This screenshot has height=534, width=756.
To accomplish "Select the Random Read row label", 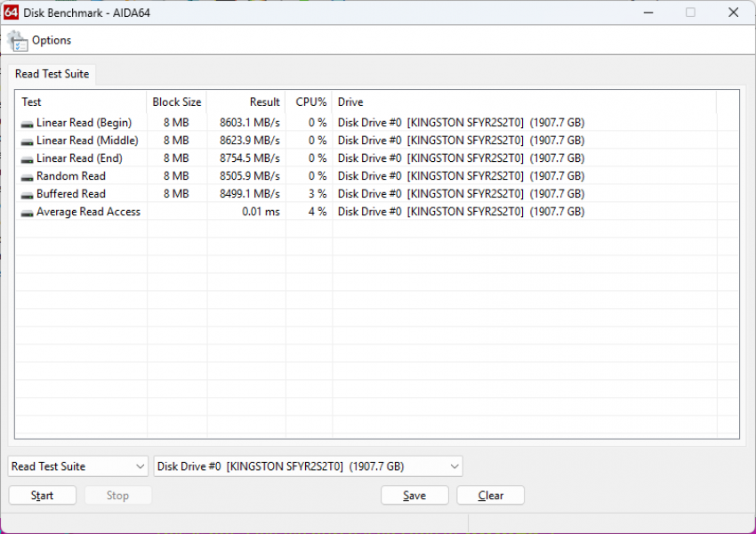I will (71, 176).
